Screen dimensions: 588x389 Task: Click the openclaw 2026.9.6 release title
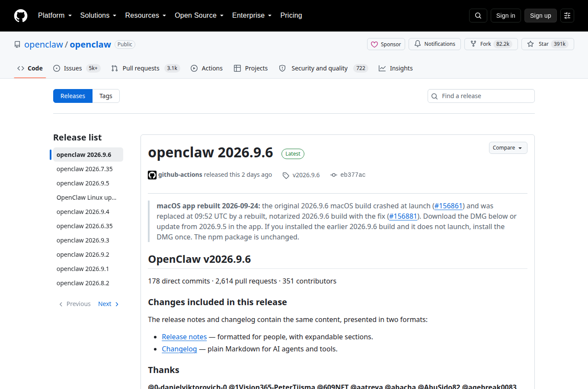[x=211, y=153]
